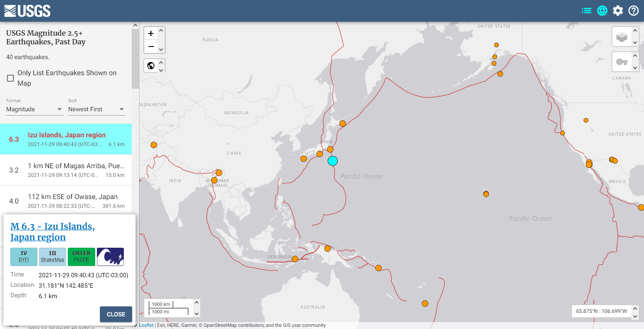Screen dimensions: 644x329
Task: Open the tsunami icon in popup
Action: (110, 256)
